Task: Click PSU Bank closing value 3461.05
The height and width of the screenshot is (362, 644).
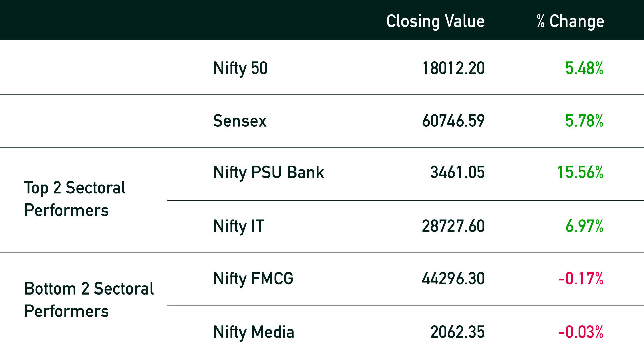Action: [x=458, y=172]
